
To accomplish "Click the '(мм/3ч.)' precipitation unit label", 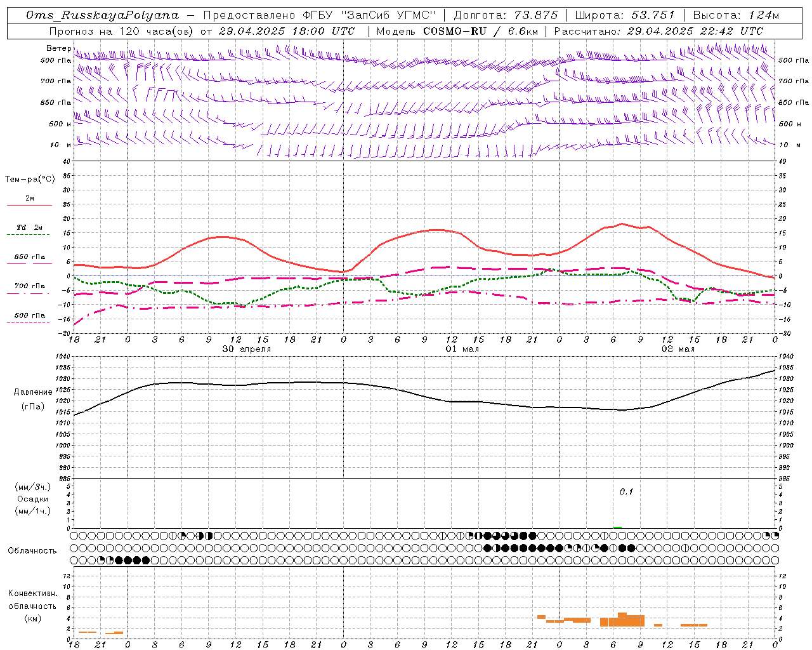I will [x=32, y=487].
